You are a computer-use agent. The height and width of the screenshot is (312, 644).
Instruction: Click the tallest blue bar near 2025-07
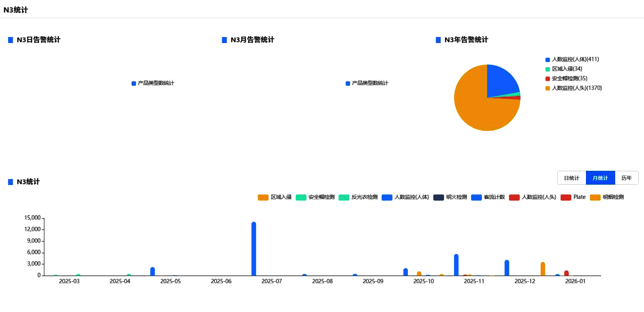[x=254, y=249]
